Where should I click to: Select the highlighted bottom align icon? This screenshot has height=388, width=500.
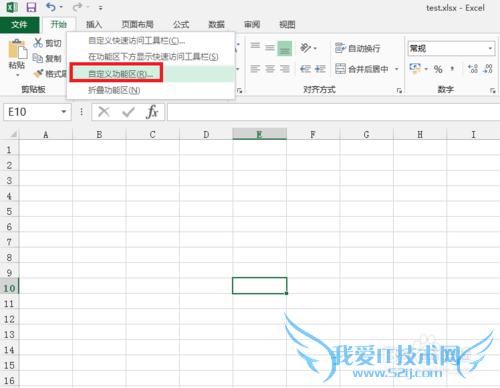point(285,48)
